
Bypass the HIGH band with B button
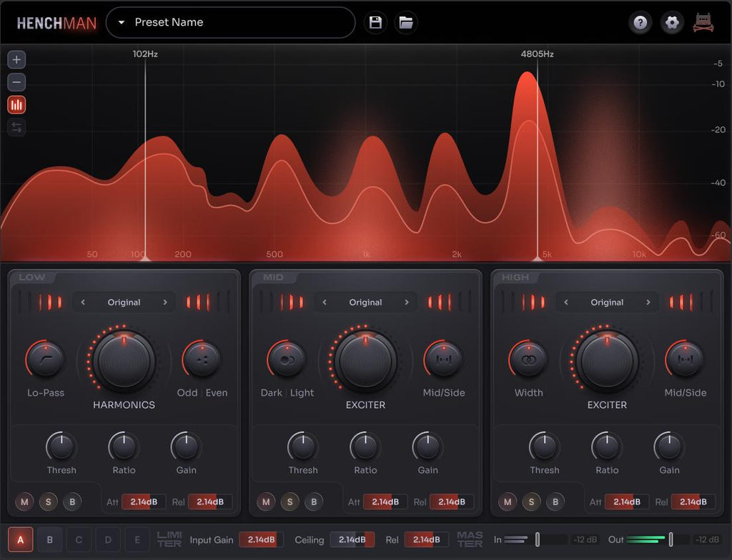tap(555, 501)
